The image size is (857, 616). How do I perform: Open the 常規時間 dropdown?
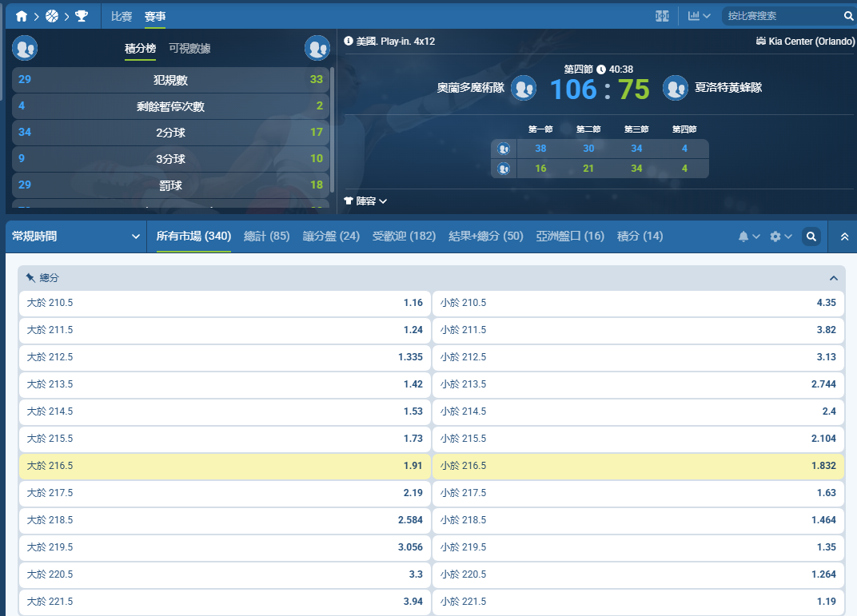pos(76,236)
